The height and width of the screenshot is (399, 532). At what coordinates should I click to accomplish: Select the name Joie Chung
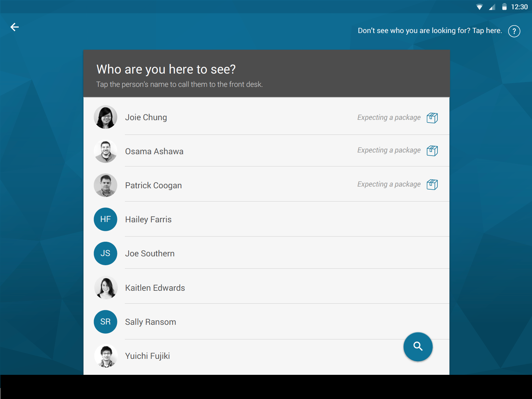(x=146, y=117)
